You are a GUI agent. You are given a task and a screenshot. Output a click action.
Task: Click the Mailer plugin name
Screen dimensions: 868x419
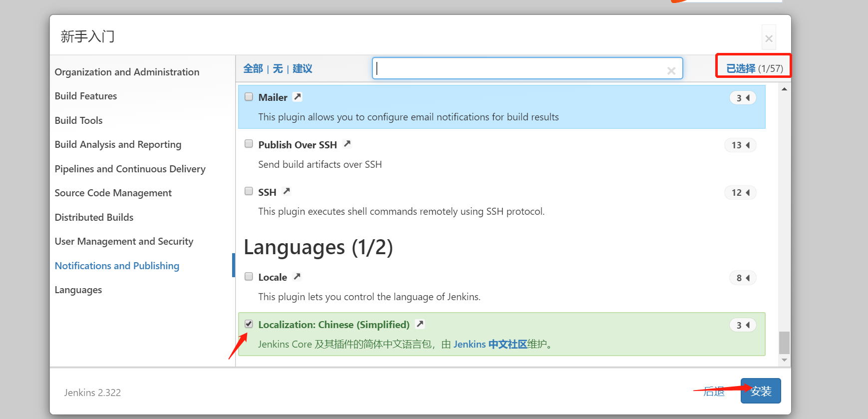pos(273,97)
